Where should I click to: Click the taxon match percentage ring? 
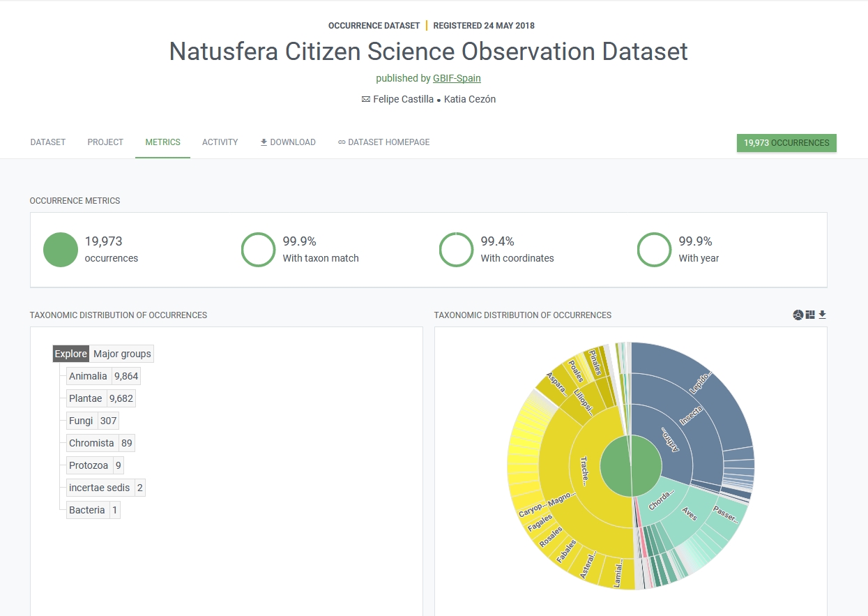tap(258, 250)
